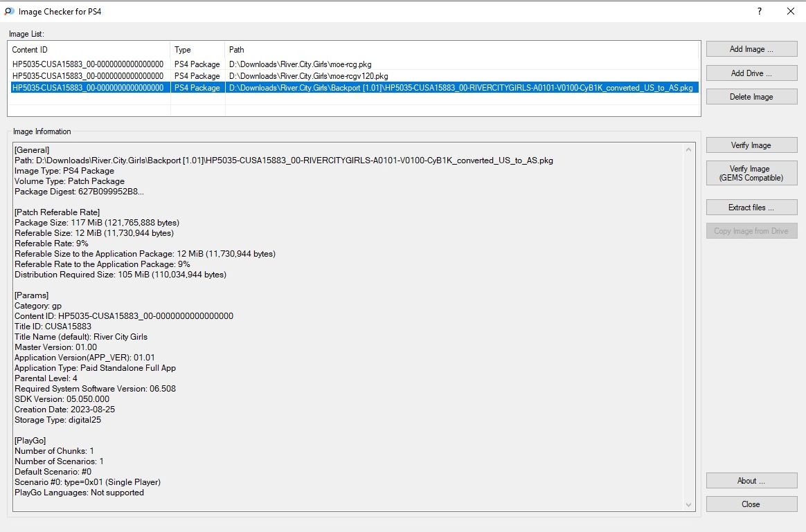The image size is (806, 532).
Task: Click the [General] section header
Action: (32, 150)
